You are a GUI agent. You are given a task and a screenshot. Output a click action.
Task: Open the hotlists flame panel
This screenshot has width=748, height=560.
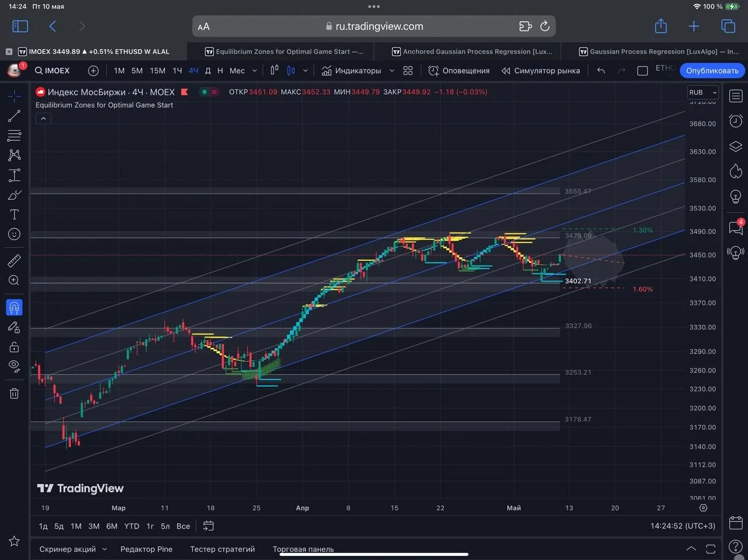pos(736,171)
